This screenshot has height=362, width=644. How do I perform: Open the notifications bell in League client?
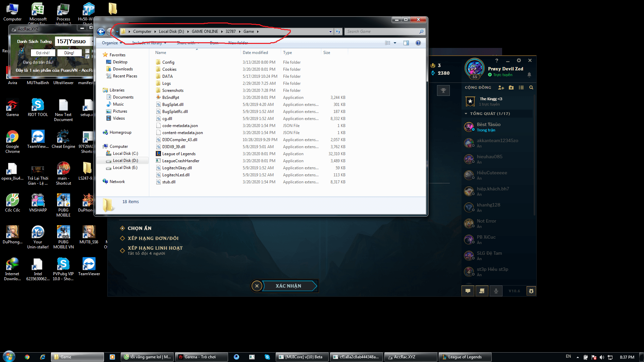[529, 75]
